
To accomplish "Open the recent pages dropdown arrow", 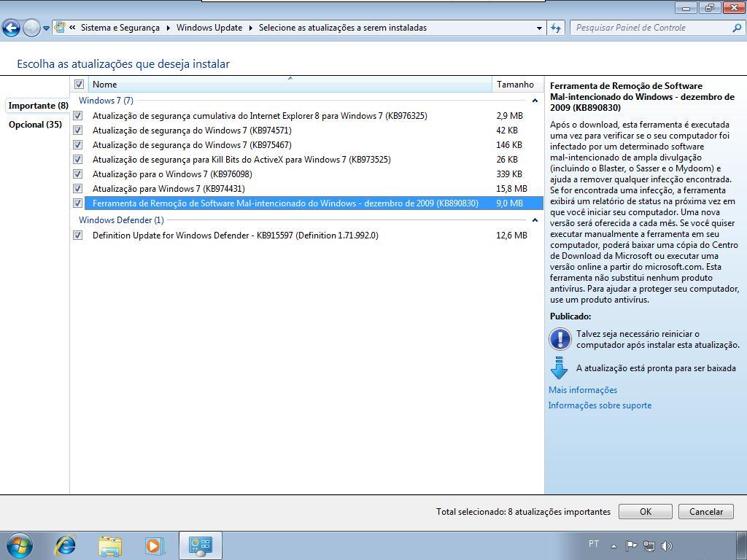I will [x=46, y=28].
